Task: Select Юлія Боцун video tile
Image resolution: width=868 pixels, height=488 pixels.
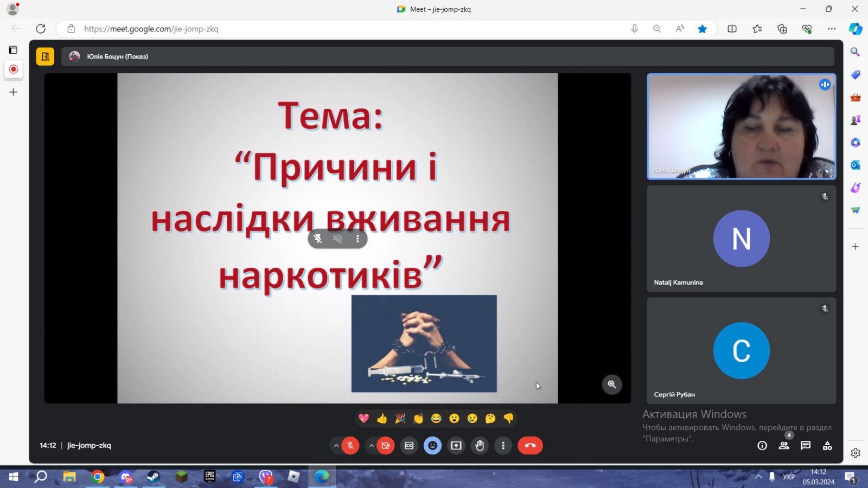Action: [741, 126]
